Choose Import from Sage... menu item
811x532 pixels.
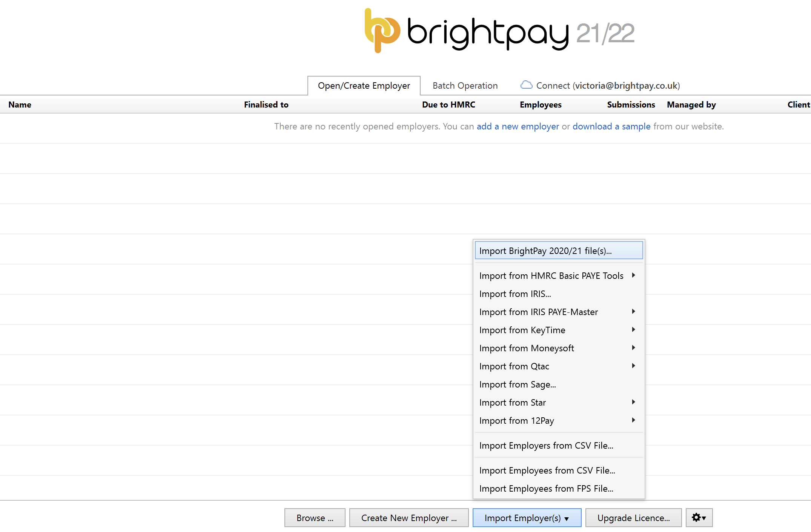[x=559, y=384]
